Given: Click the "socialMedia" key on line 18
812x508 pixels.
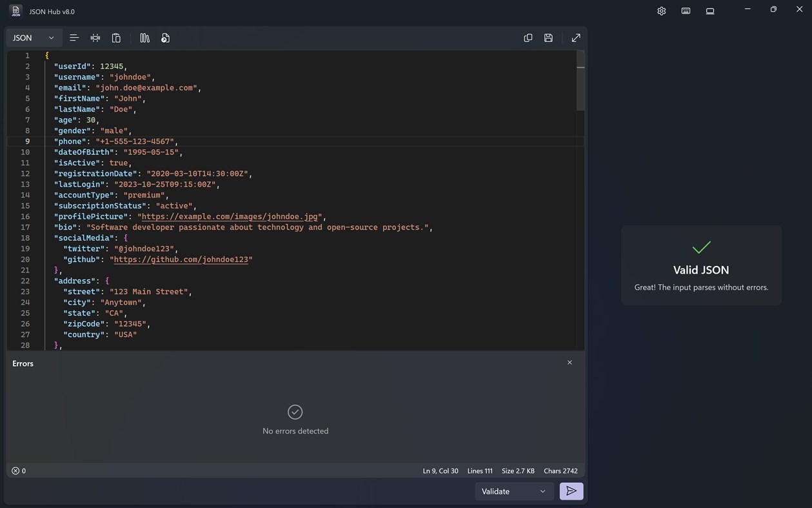Looking at the screenshot, I should click(x=84, y=238).
